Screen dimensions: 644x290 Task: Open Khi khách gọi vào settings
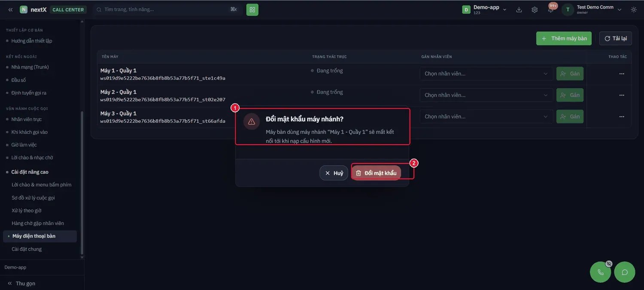[30, 132]
